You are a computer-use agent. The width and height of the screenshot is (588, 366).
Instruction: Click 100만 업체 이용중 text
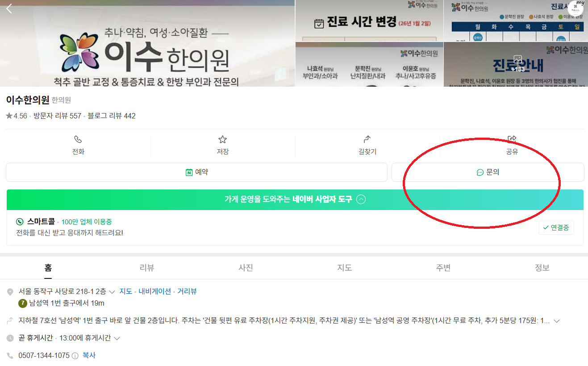[x=87, y=222]
